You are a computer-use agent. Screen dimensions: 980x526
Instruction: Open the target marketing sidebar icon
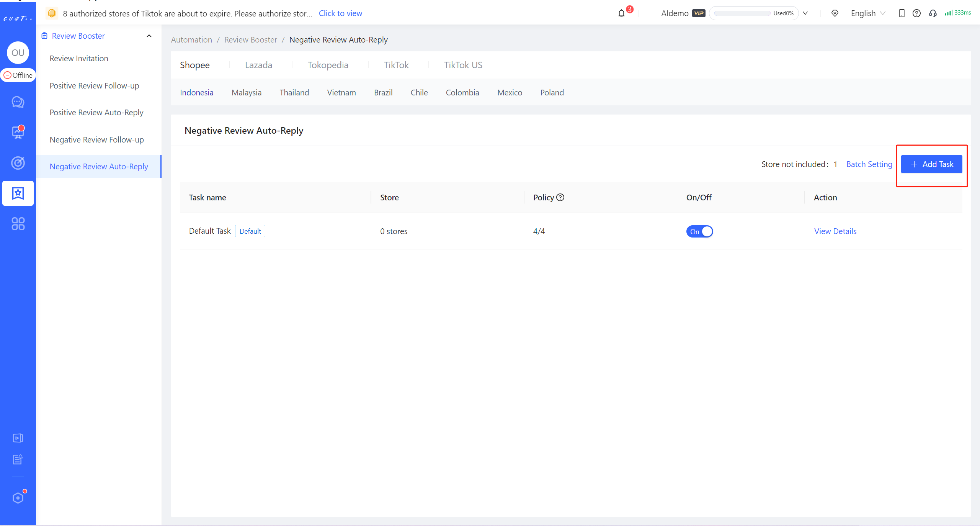point(18,163)
